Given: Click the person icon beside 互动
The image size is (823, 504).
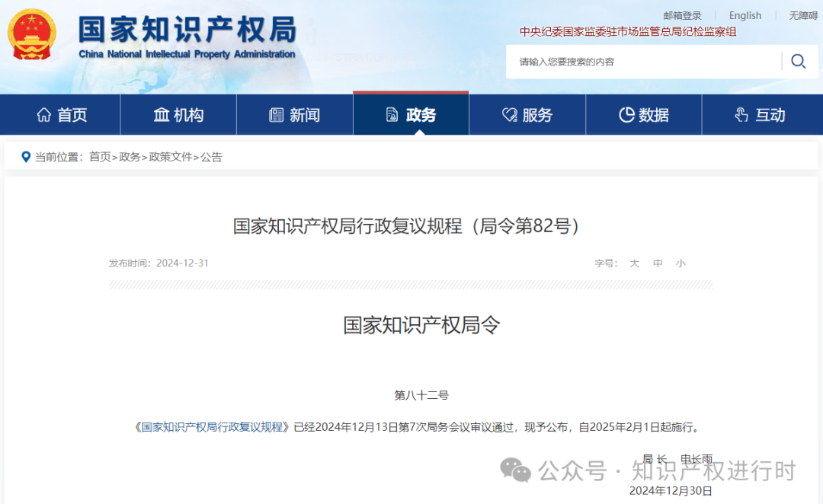Looking at the screenshot, I should pos(740,114).
